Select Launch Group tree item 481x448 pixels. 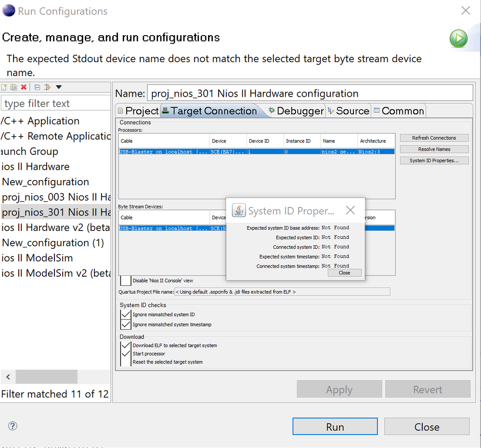pos(29,151)
